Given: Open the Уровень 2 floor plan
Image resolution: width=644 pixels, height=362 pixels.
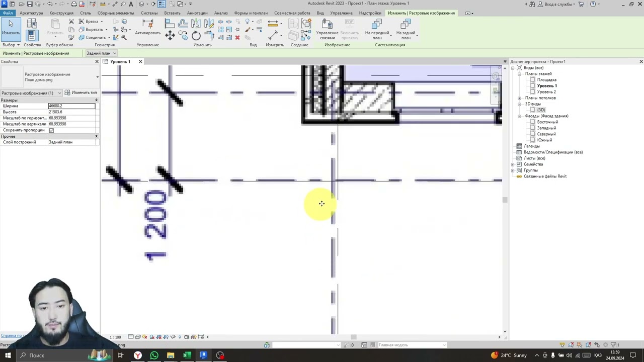Looking at the screenshot, I should click(546, 92).
